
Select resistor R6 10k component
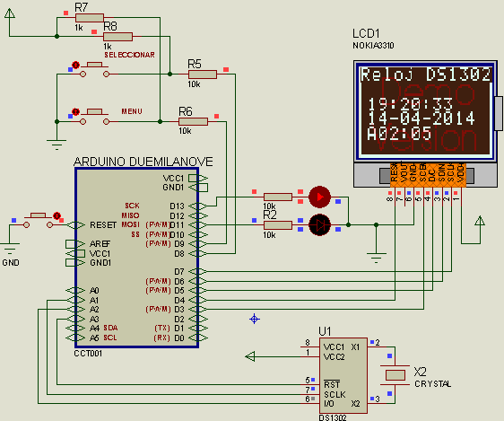pyautogui.click(x=193, y=121)
